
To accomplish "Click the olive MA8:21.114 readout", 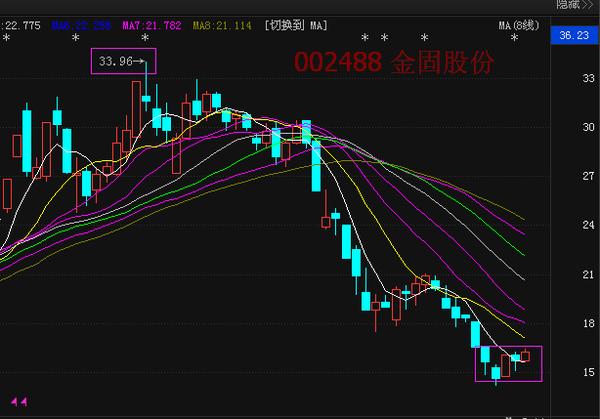I will (222, 26).
